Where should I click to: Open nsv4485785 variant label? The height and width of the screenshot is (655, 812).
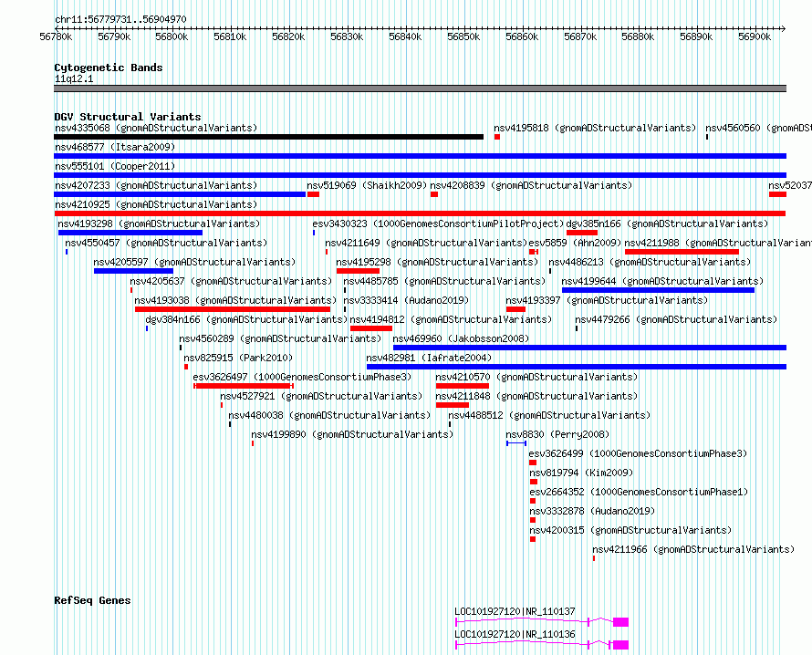coord(444,281)
